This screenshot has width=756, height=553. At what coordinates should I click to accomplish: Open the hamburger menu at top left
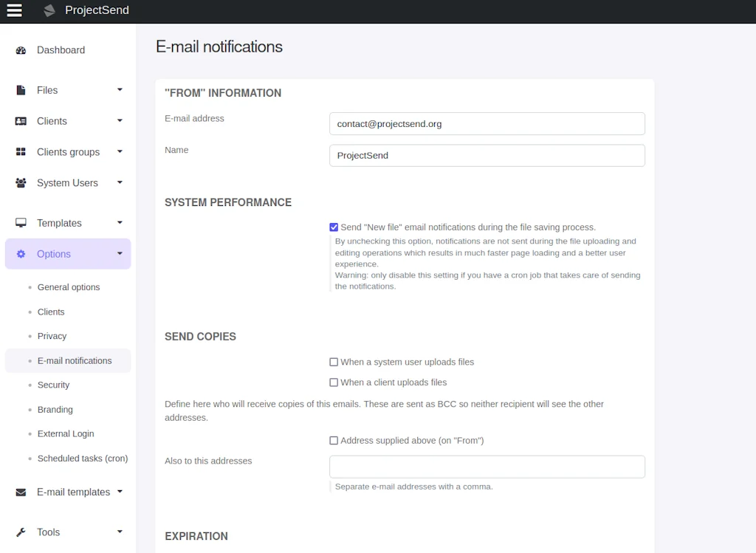(x=14, y=10)
